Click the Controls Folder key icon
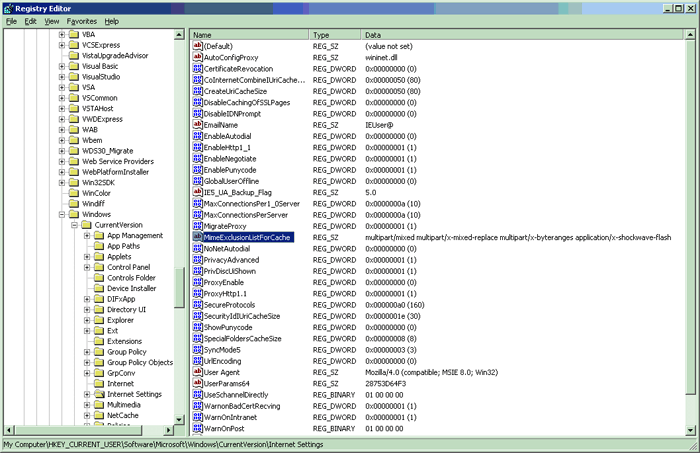The height and width of the screenshot is (453, 700). (x=99, y=278)
